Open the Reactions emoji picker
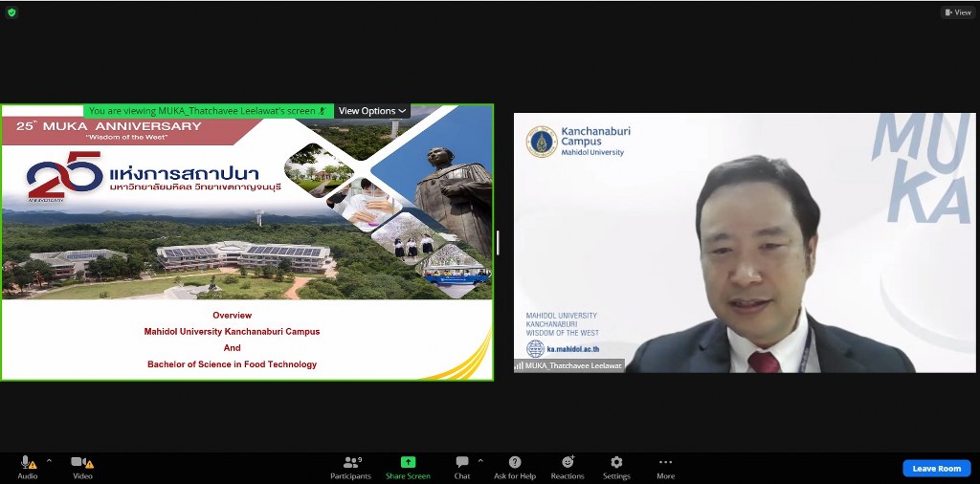This screenshot has width=980, height=484. point(568,463)
